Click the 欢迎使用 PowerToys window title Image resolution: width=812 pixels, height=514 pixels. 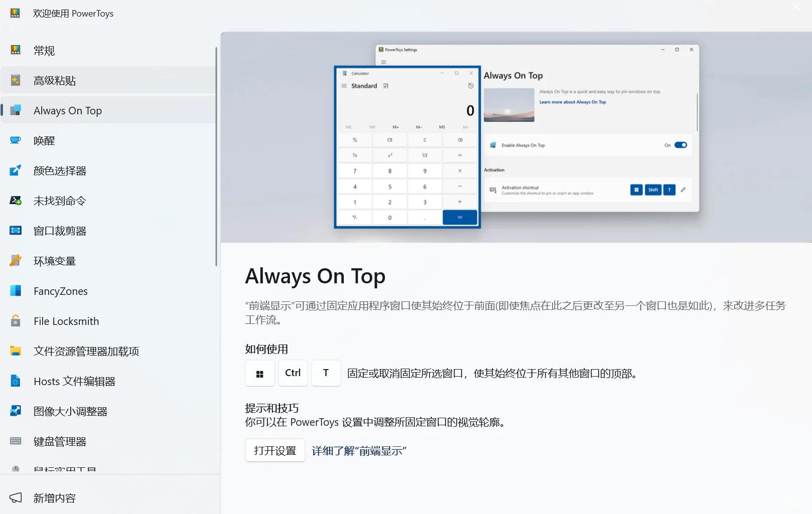tap(73, 14)
